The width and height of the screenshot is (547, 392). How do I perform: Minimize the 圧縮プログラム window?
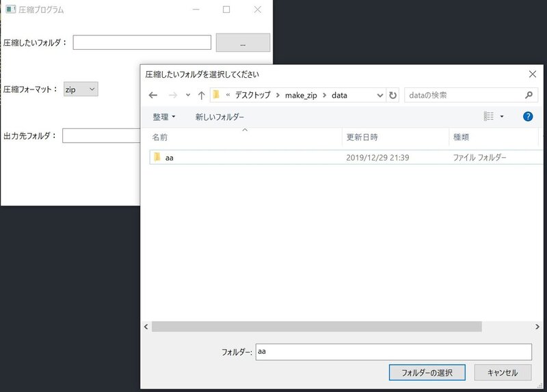click(x=196, y=10)
